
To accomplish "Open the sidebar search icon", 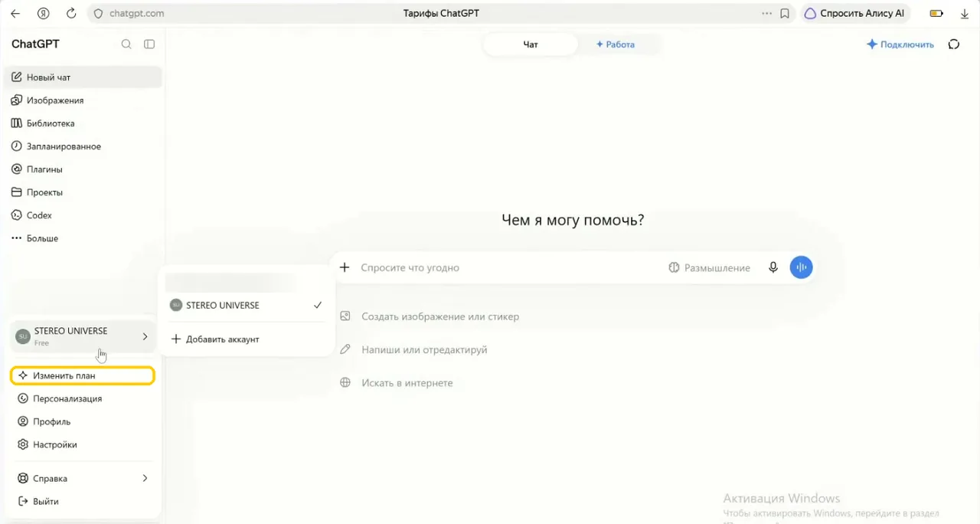I will tap(126, 44).
